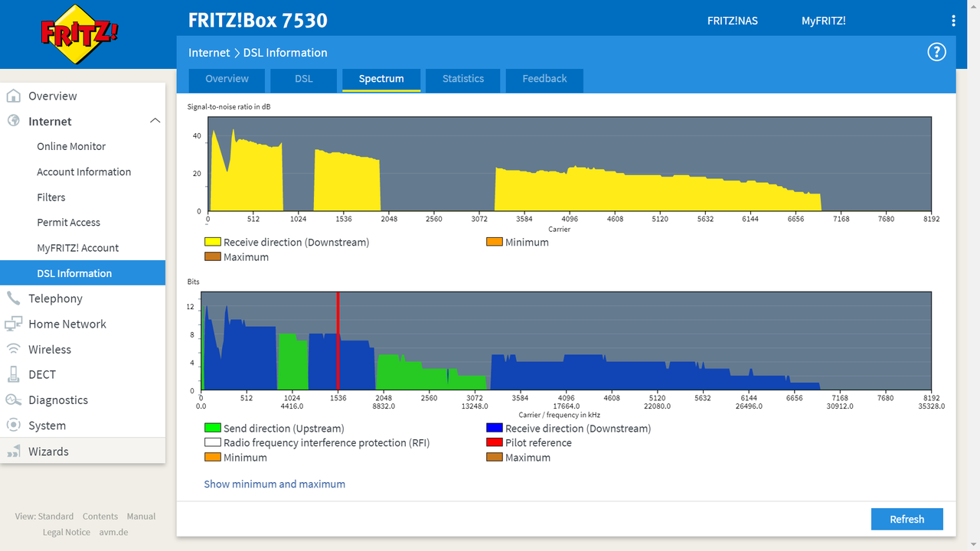The height and width of the screenshot is (551, 980).
Task: Click the yellow Receive direction swatch
Action: (x=212, y=242)
